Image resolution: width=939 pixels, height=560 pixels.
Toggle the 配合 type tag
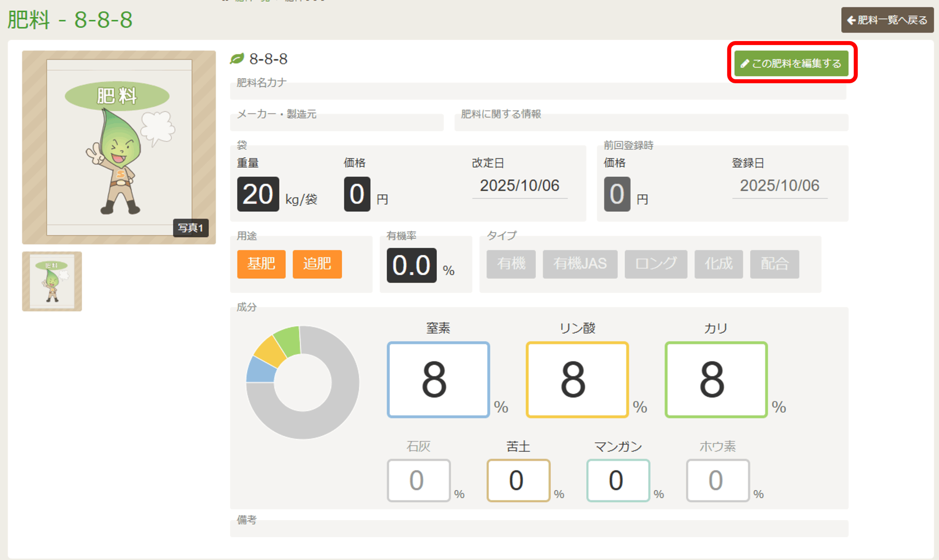coord(774,264)
